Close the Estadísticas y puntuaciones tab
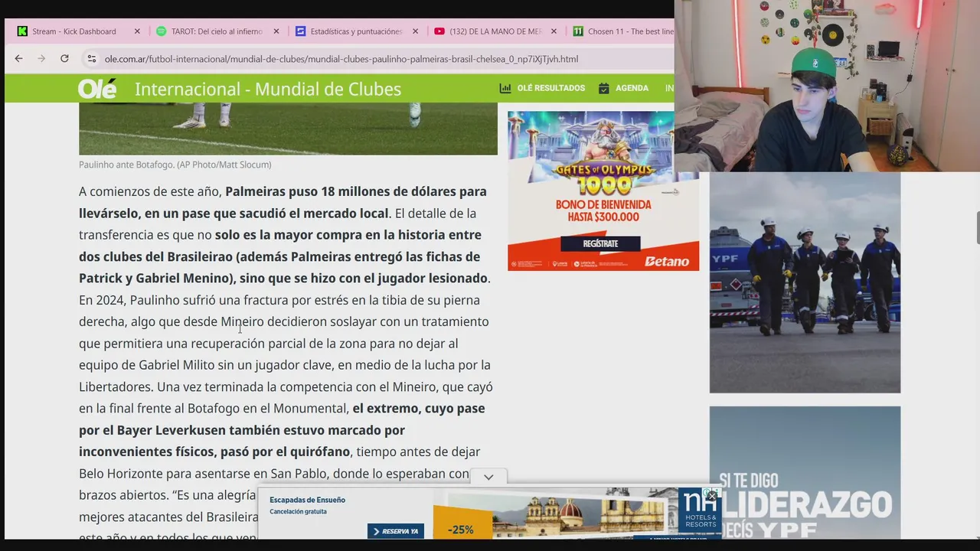 coord(416,31)
